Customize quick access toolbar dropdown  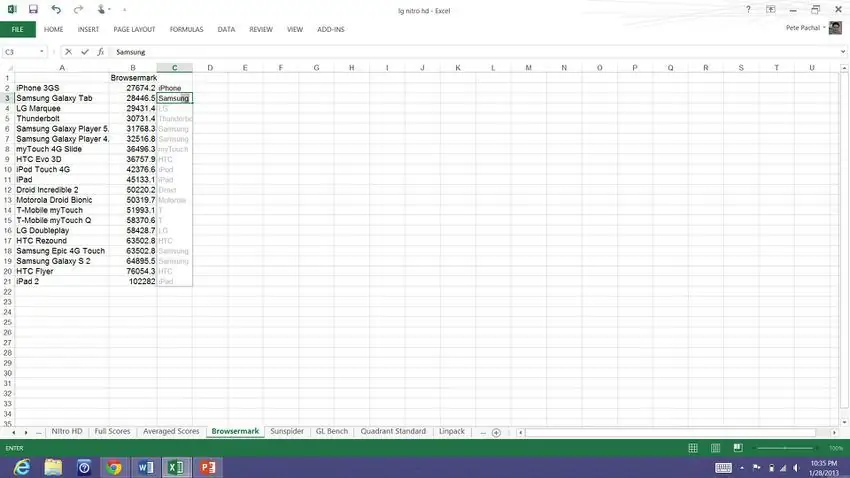pyautogui.click(x=125, y=10)
